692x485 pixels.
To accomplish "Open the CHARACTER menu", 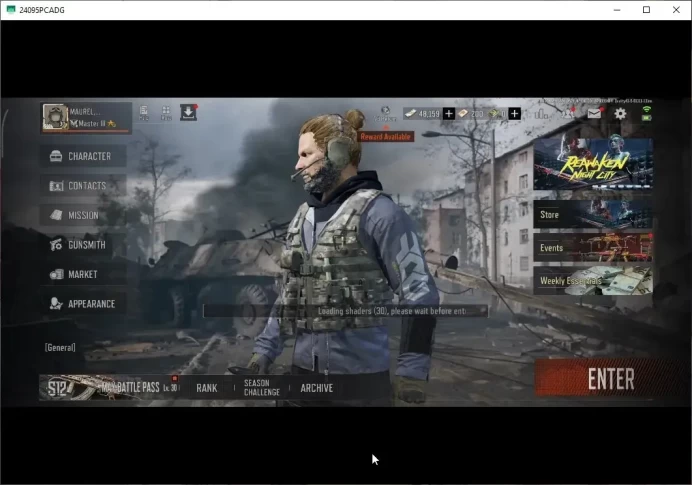I will (x=83, y=156).
